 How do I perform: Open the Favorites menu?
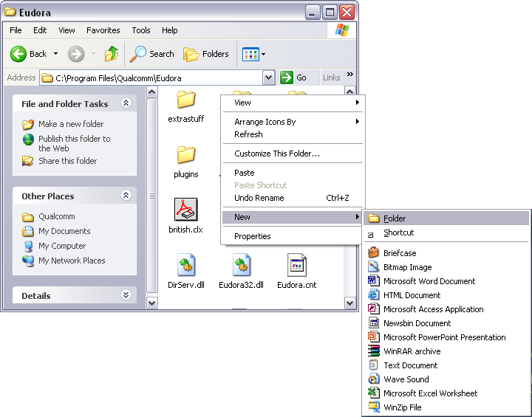[x=103, y=30]
